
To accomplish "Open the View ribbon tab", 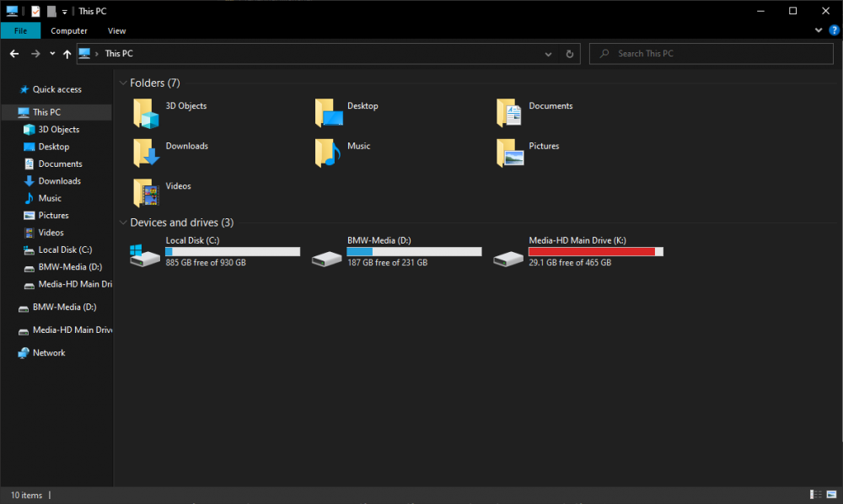I will tap(116, 30).
